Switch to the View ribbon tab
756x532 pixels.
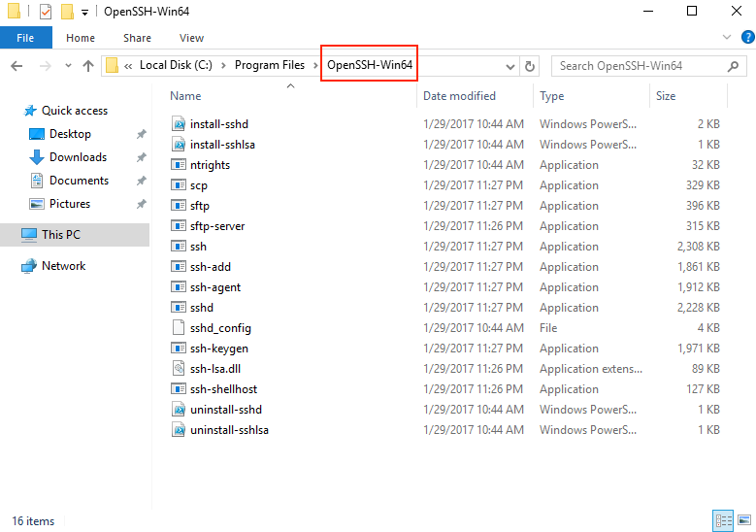coord(191,38)
